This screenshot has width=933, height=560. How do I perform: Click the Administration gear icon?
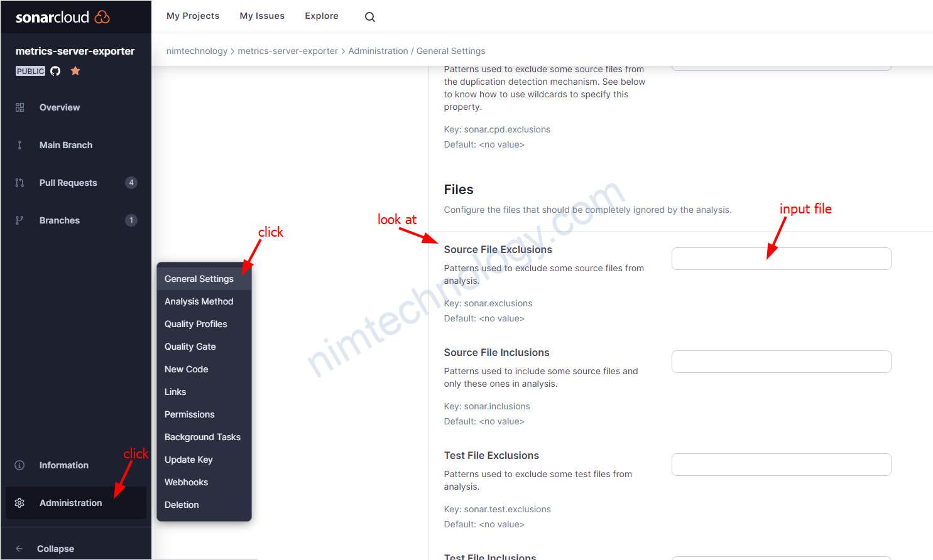coord(19,503)
